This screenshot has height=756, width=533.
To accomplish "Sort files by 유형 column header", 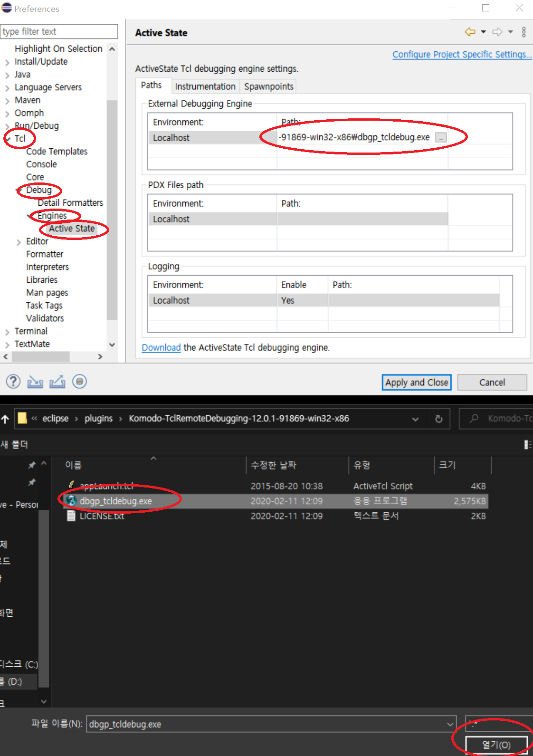I will pyautogui.click(x=362, y=465).
